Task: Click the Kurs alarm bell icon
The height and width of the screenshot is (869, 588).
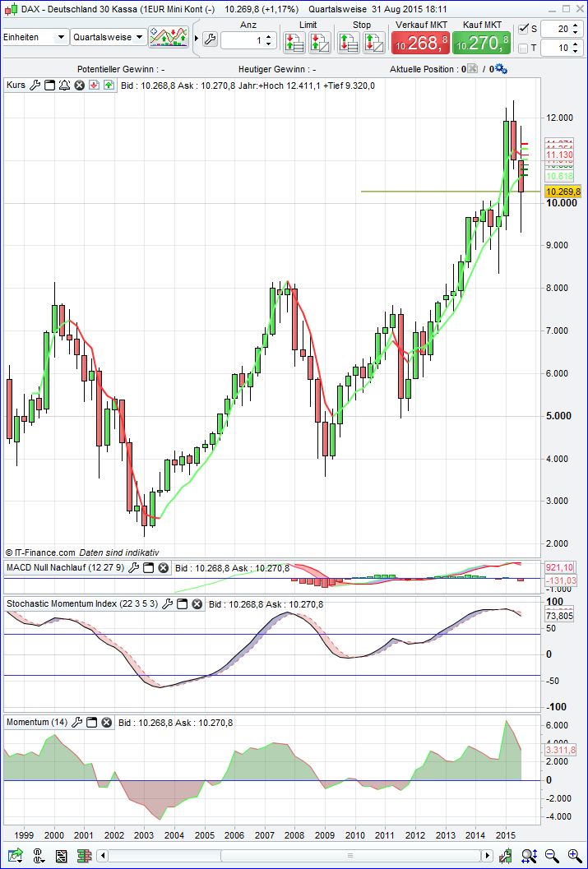Action: click(64, 86)
